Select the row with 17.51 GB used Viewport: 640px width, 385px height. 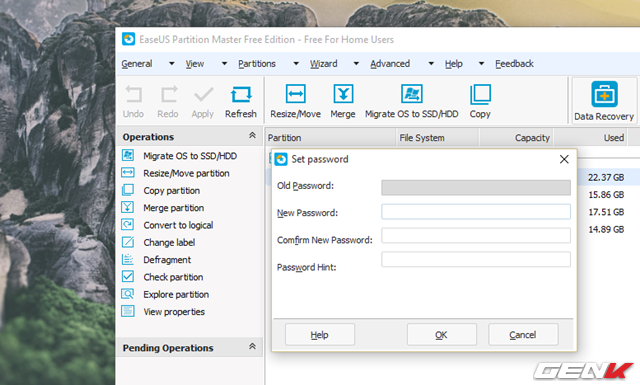pyautogui.click(x=606, y=212)
